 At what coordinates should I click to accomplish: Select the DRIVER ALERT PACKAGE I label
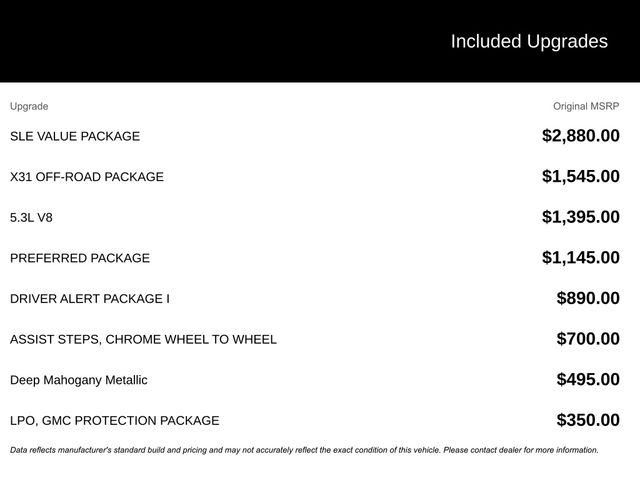coord(89,299)
